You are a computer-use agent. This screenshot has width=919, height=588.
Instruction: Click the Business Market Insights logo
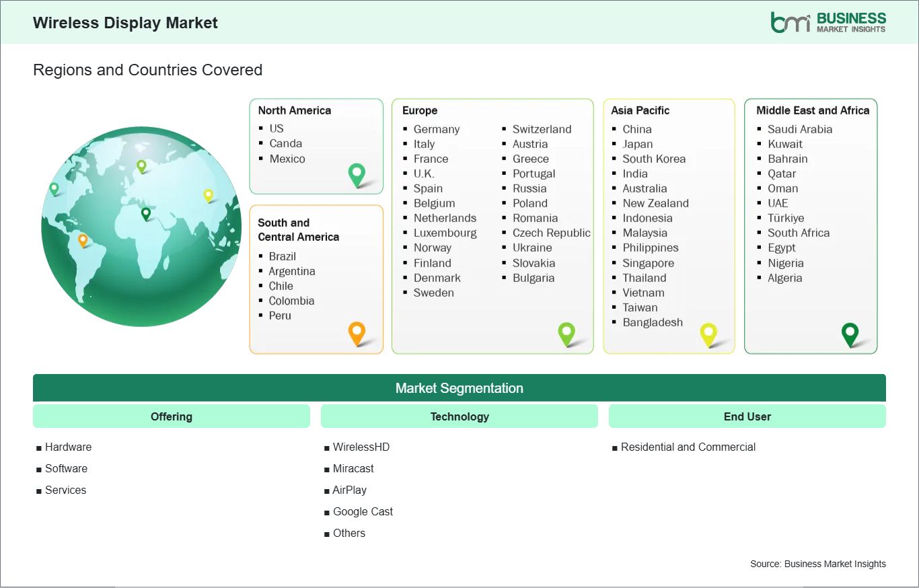click(x=828, y=22)
